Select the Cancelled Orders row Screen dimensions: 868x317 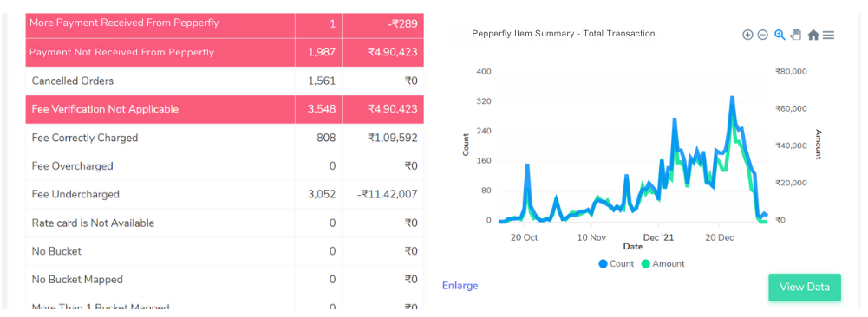(225, 81)
